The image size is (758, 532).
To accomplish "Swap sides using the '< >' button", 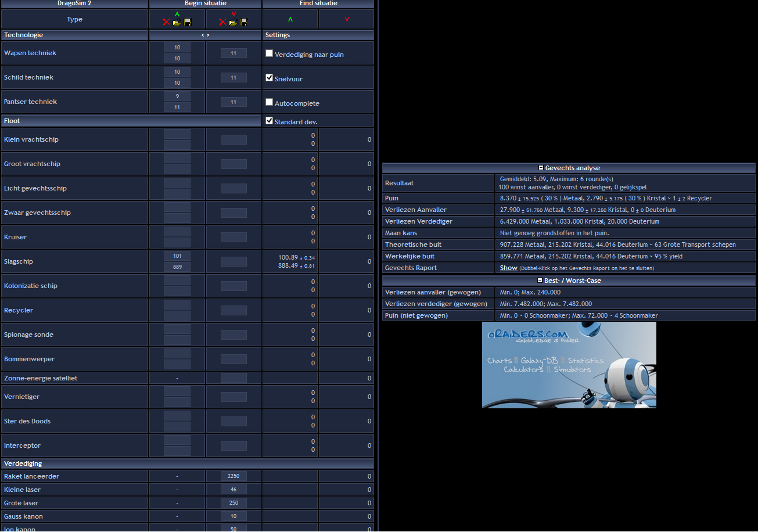I will pos(206,35).
